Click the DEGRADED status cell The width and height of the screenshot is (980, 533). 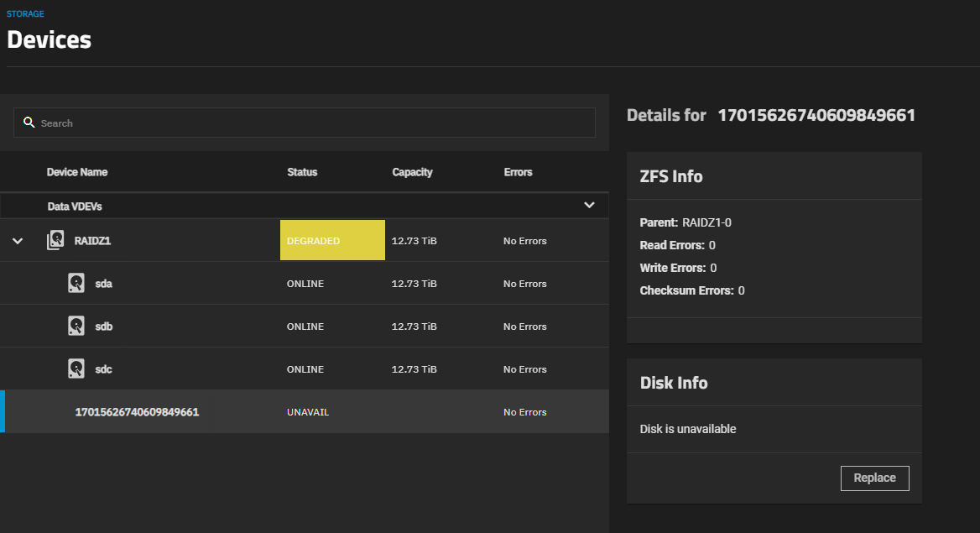tap(332, 240)
